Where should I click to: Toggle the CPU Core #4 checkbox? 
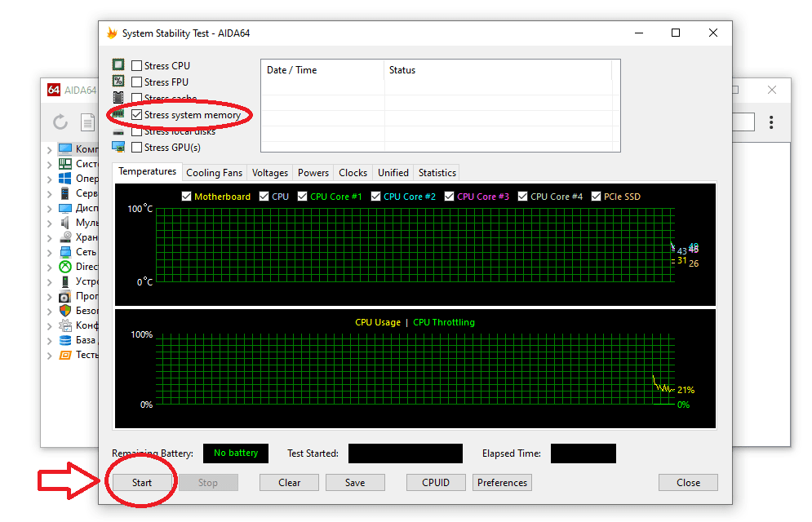[x=523, y=197]
